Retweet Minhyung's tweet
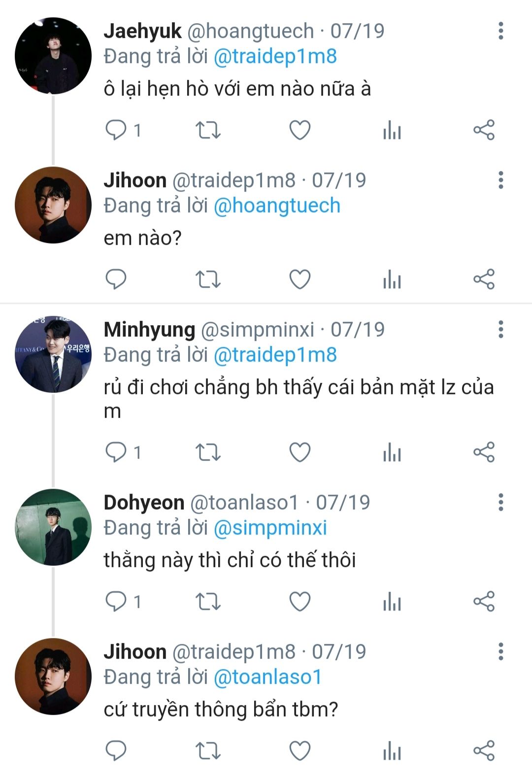532x772 pixels. click(208, 452)
